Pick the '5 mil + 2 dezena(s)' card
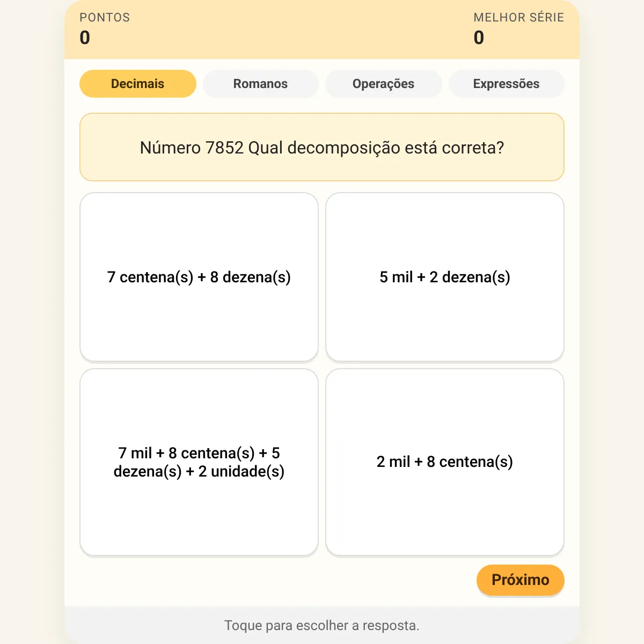 [x=445, y=277]
